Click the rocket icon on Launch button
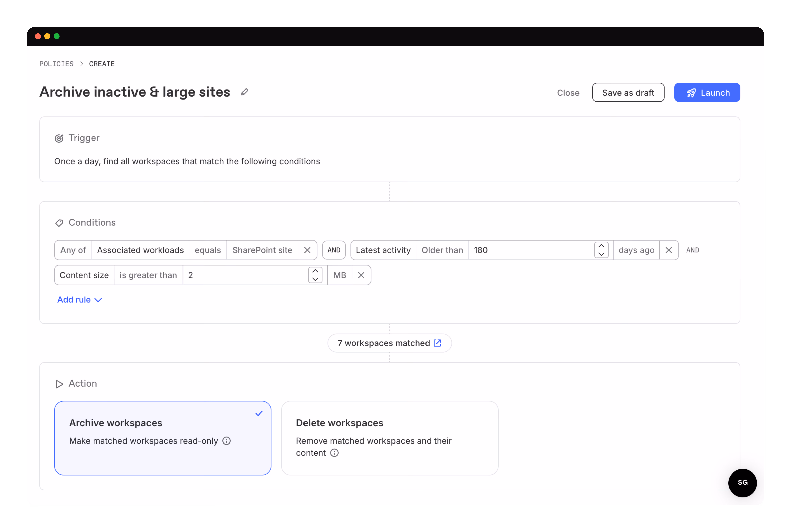This screenshot has width=791, height=532. [x=691, y=93]
